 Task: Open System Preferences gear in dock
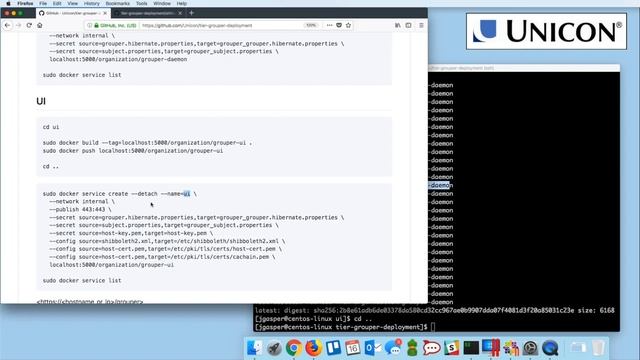coord(530,348)
